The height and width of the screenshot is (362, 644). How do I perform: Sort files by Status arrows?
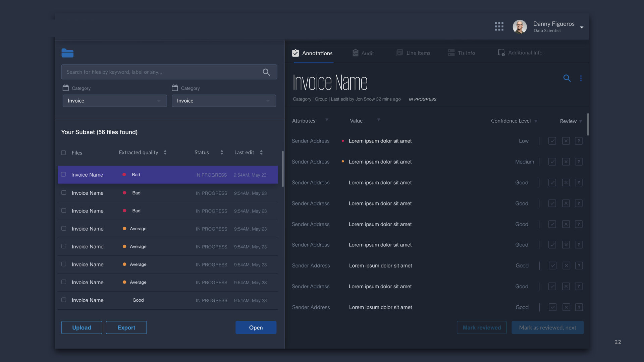(222, 153)
